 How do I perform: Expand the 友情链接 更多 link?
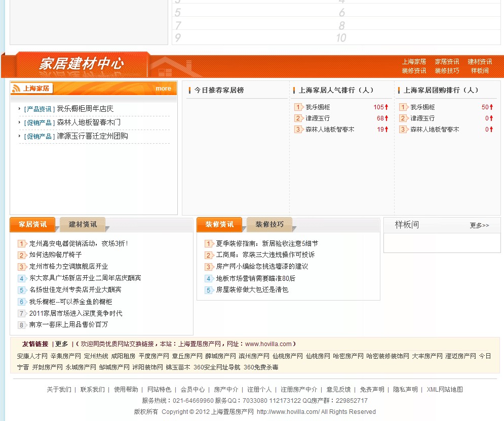(61, 344)
